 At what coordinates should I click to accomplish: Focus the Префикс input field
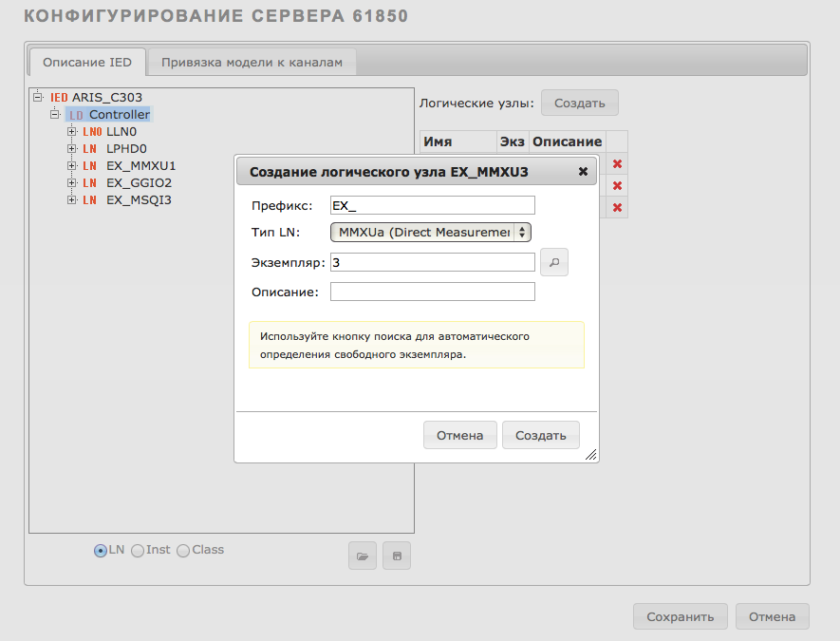(x=432, y=205)
